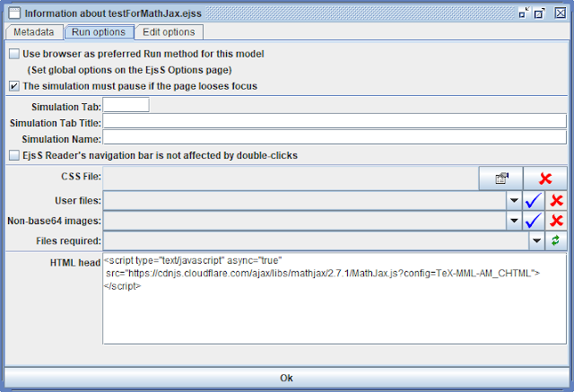Click the Non-base64 images combo box field

[x=305, y=221]
